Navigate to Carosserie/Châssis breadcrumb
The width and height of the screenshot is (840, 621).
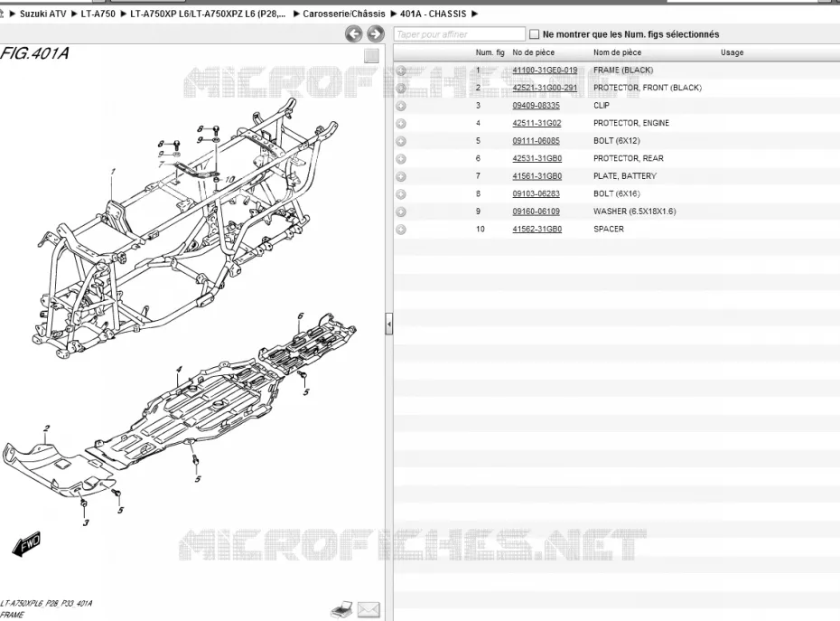point(344,14)
